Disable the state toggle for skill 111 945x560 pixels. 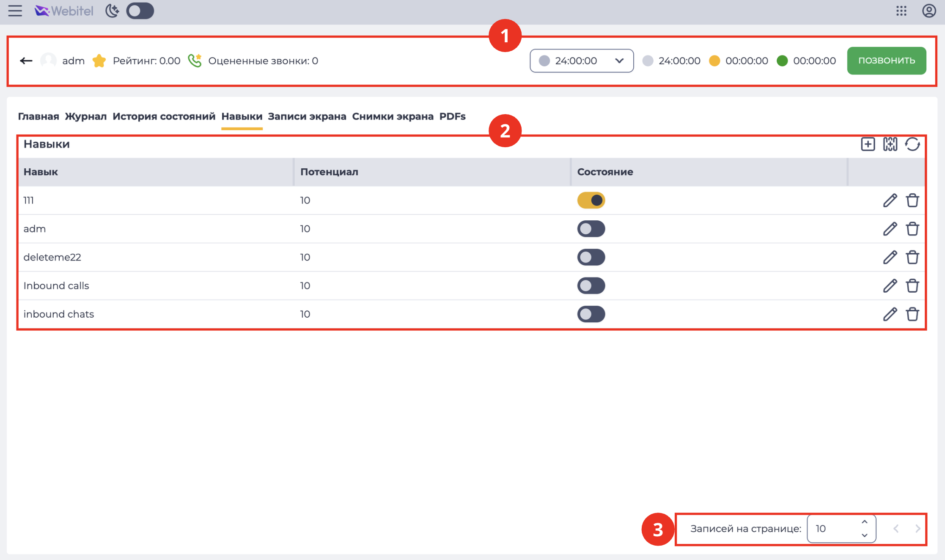[591, 200]
